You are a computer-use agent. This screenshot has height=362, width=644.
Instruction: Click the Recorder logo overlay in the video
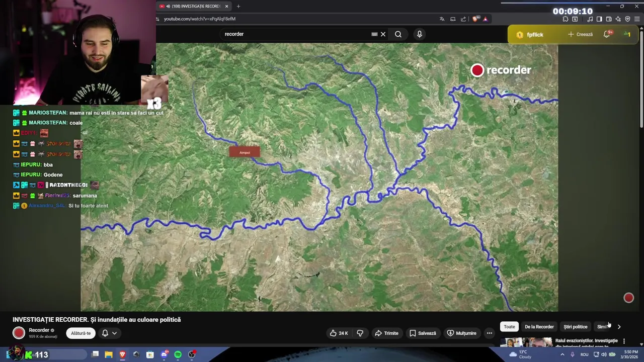coord(501,70)
